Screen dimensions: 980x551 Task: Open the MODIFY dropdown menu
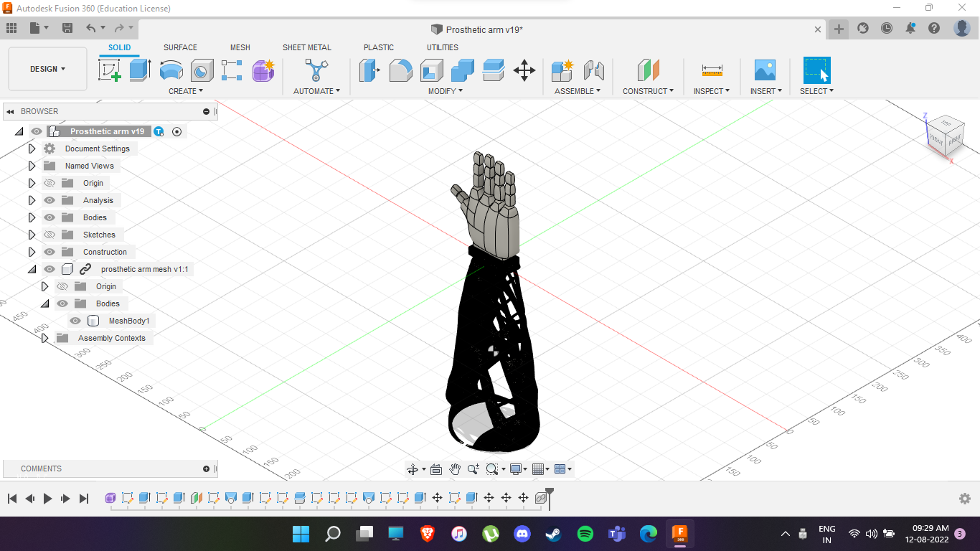[445, 91]
